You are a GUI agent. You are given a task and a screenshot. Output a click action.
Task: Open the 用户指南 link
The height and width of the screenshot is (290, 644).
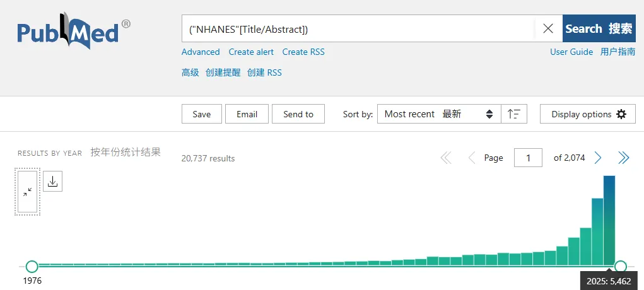click(x=618, y=52)
